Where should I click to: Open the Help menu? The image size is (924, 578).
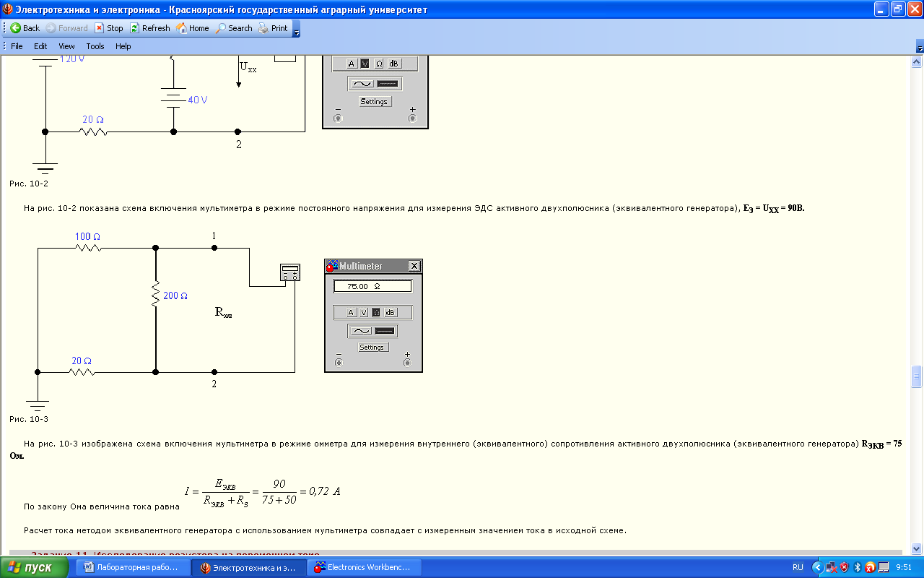click(x=123, y=46)
